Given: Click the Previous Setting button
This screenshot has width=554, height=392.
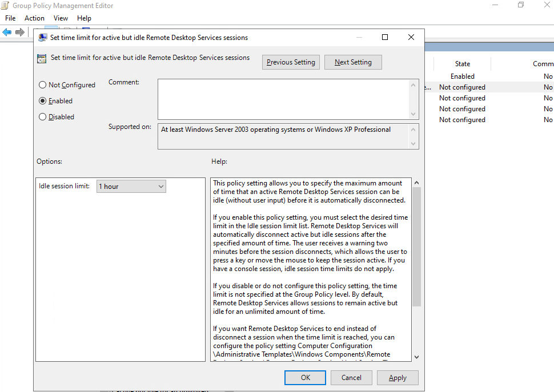Looking at the screenshot, I should (291, 62).
